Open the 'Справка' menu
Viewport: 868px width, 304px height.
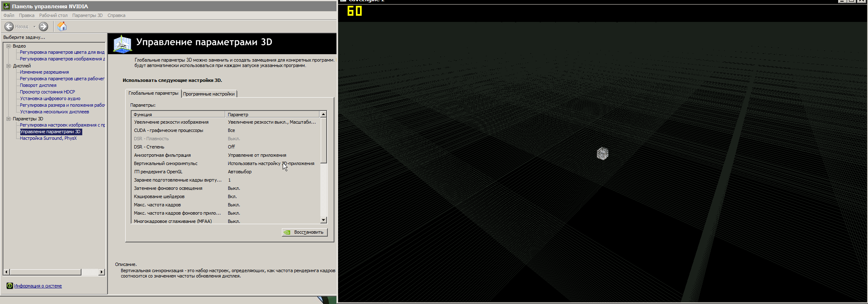click(116, 15)
